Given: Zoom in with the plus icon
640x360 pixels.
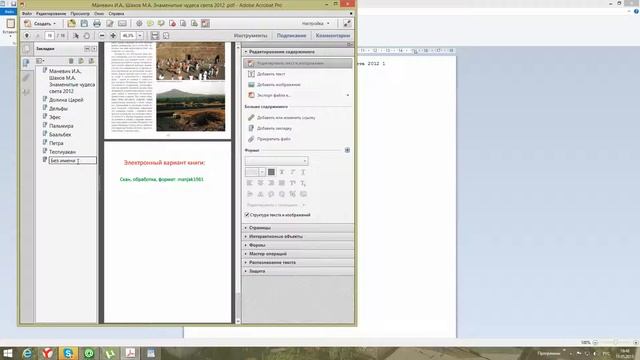Looking at the screenshot, I should tap(113, 36).
